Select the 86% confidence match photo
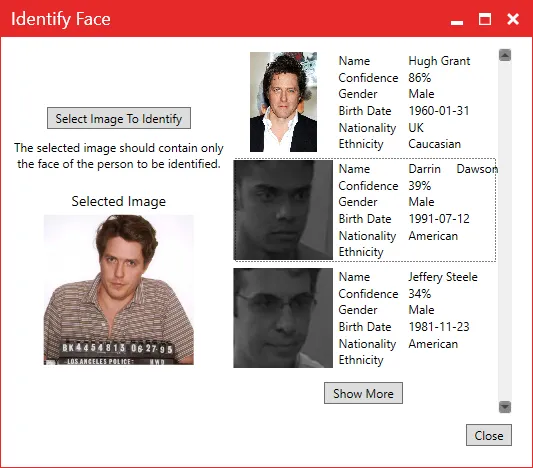 tap(283, 102)
